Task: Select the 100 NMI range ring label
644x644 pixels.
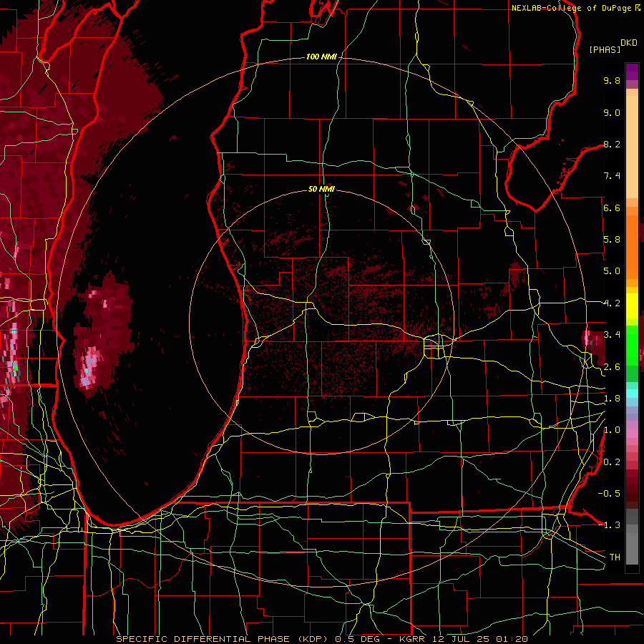Action: point(321,57)
